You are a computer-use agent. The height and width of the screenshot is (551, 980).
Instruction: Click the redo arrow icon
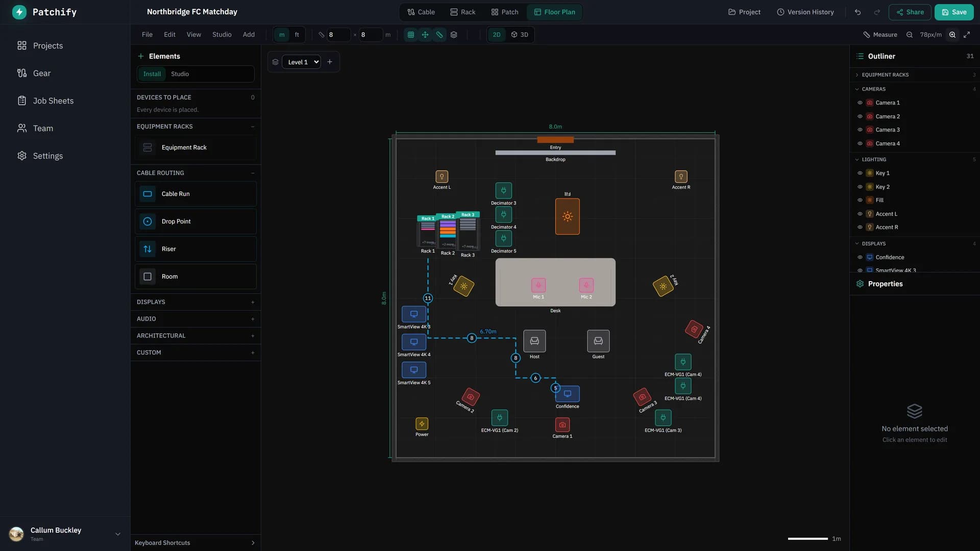point(877,12)
